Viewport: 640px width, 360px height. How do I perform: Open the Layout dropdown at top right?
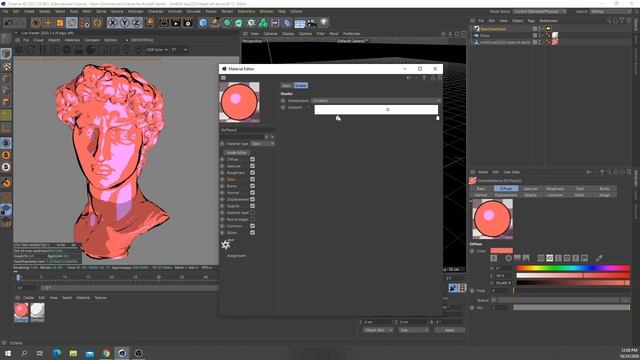(x=610, y=11)
